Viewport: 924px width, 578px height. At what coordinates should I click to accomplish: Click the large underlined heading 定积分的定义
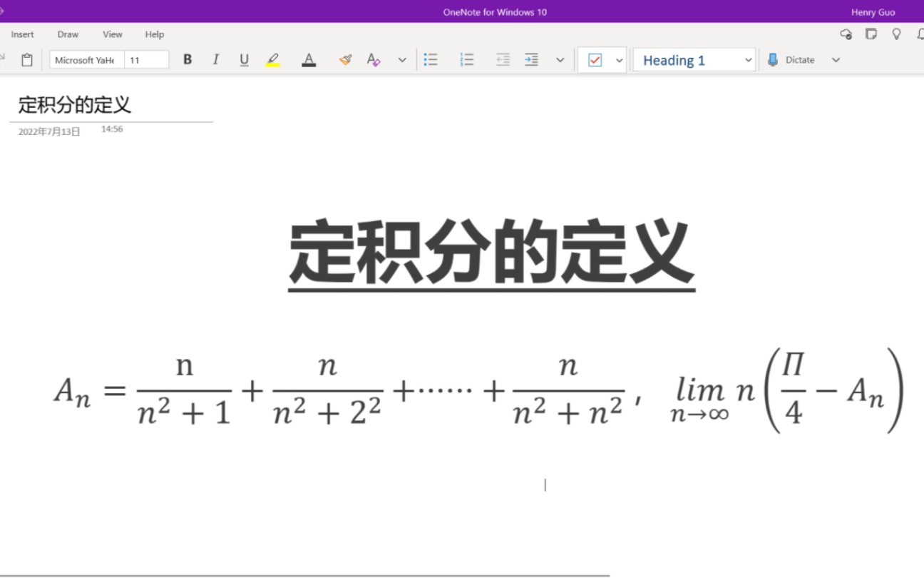click(x=492, y=255)
